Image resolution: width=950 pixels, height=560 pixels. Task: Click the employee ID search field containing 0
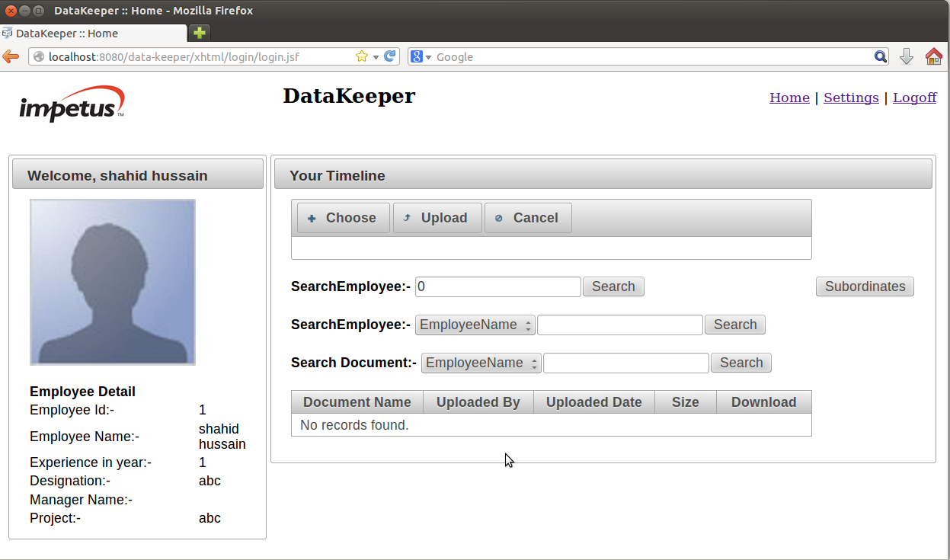497,286
